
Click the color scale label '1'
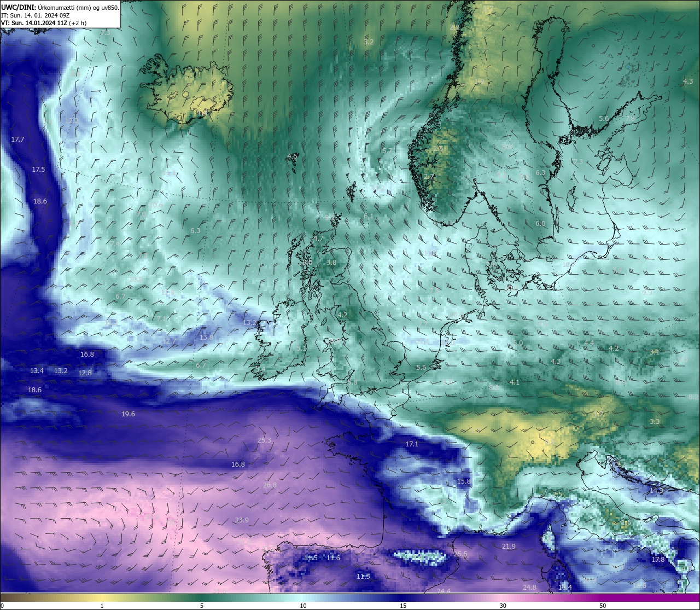point(102,606)
